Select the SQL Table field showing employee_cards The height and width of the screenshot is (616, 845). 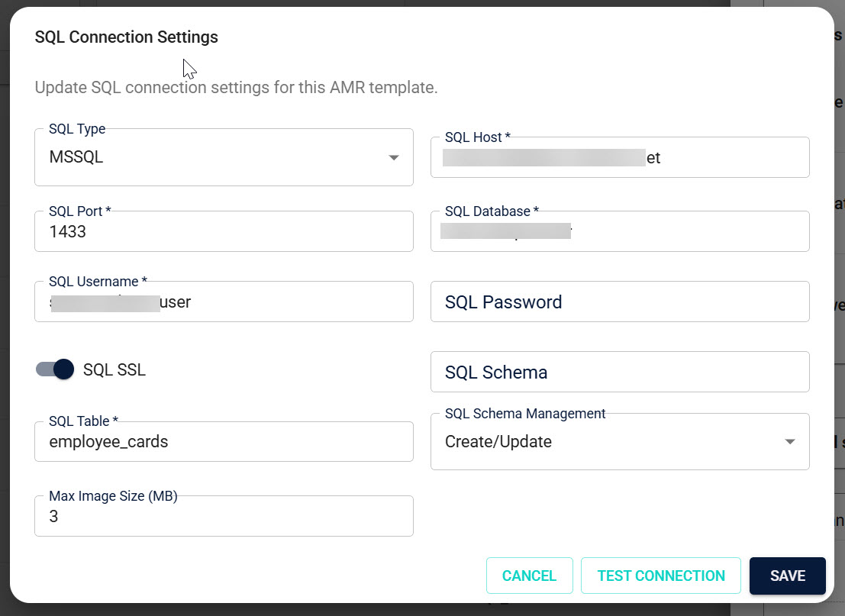pyautogui.click(x=224, y=441)
